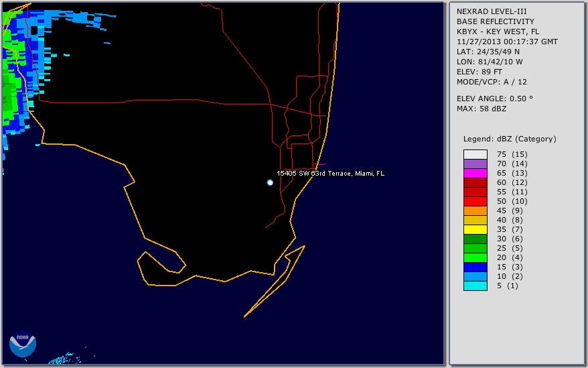
Task: Select the 30 dBZ dark green swatch
Action: pyautogui.click(x=475, y=239)
